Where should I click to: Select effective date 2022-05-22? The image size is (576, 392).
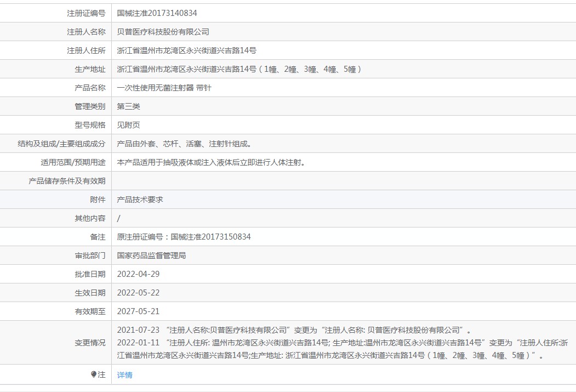[138, 293]
